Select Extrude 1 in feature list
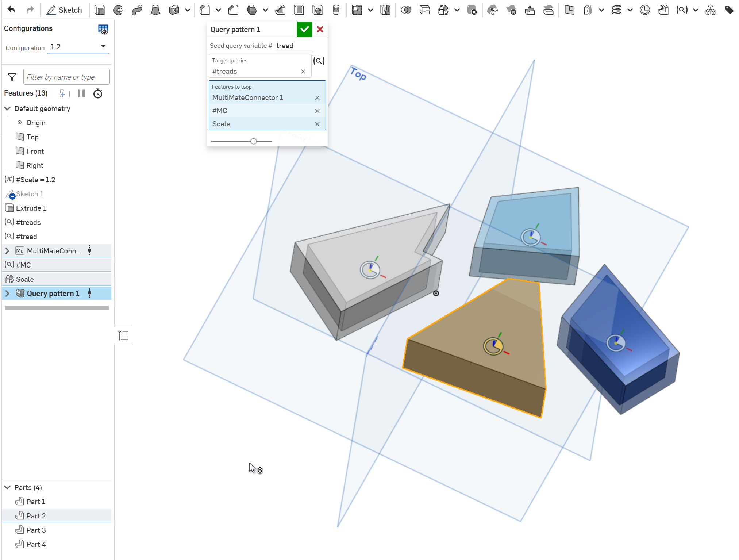Screen dimensions: 739x560 (x=31, y=208)
